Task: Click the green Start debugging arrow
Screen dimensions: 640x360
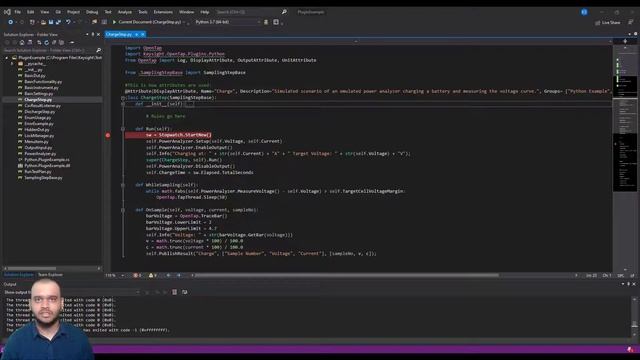Action: (114, 22)
